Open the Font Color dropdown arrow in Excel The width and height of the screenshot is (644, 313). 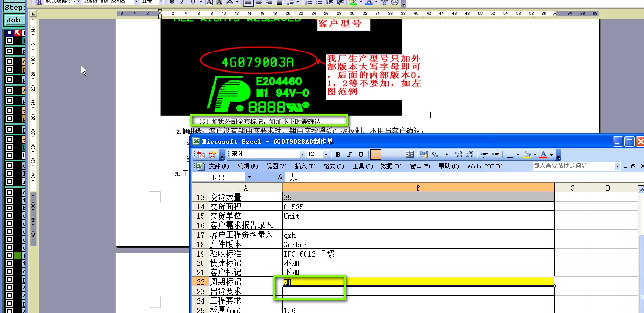pos(551,155)
